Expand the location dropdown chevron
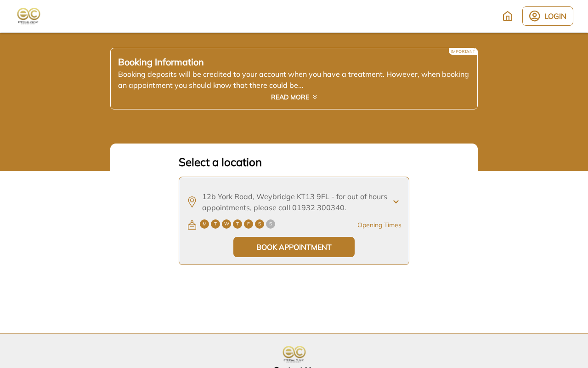The image size is (588, 368). [396, 202]
